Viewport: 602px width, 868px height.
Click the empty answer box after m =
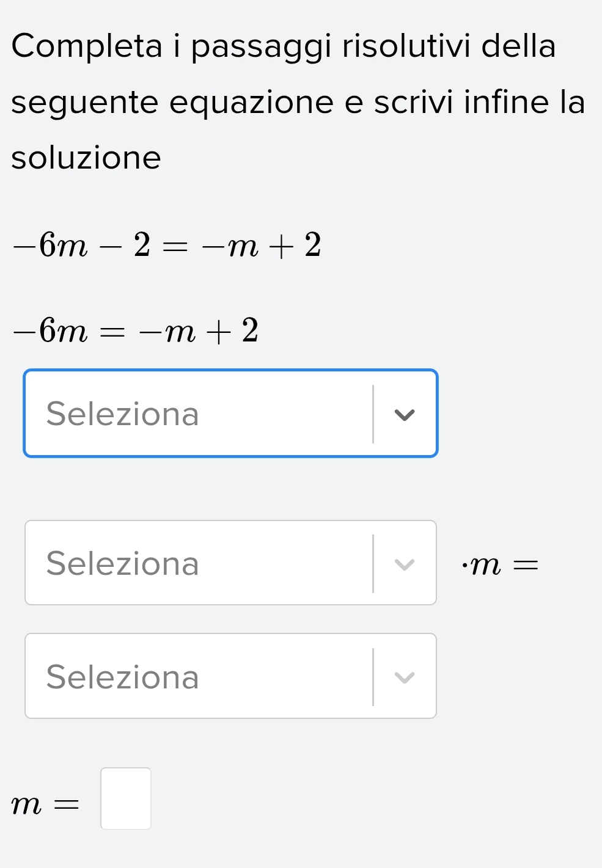126,798
